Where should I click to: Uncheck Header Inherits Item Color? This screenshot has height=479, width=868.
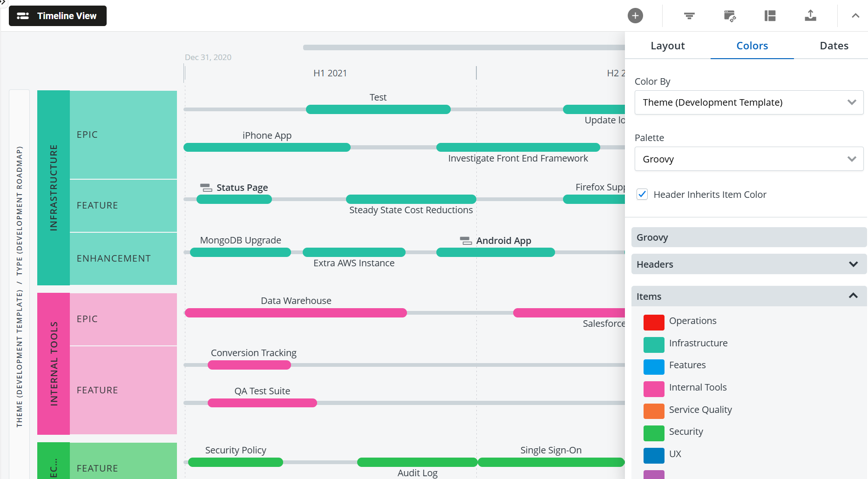tap(642, 195)
